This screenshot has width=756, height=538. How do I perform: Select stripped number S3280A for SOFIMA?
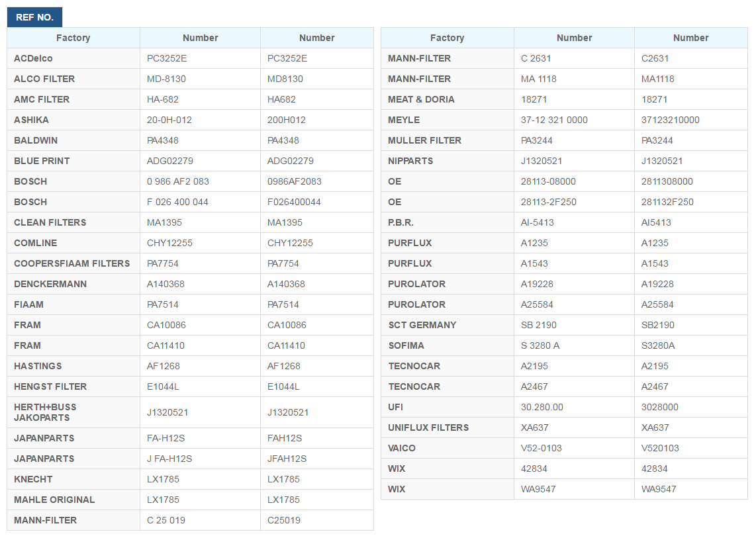[658, 345]
